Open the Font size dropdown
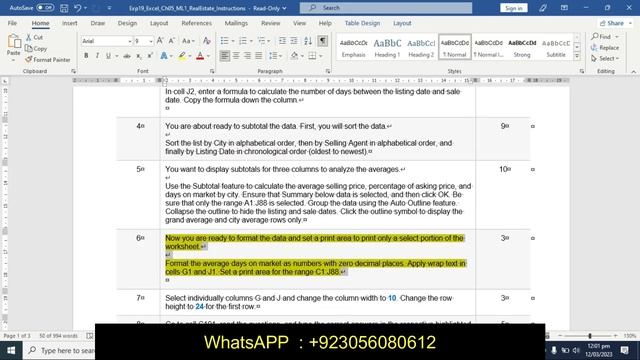 tap(151, 41)
